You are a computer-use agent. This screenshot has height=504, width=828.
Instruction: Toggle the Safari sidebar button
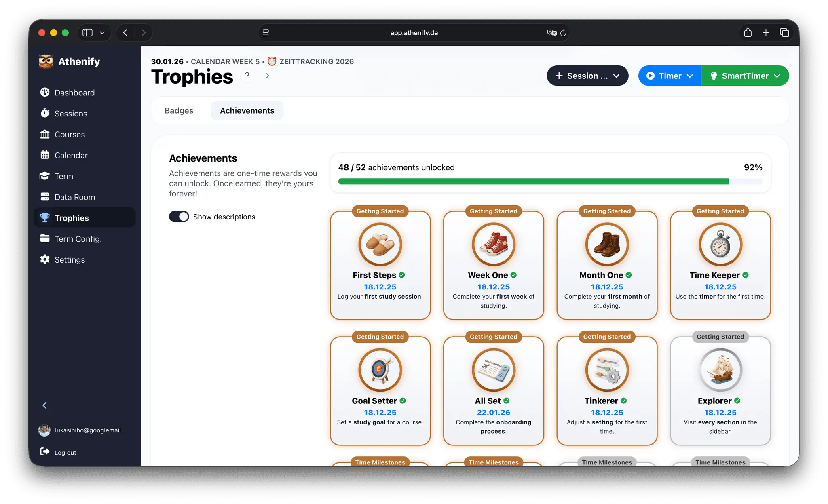(87, 32)
